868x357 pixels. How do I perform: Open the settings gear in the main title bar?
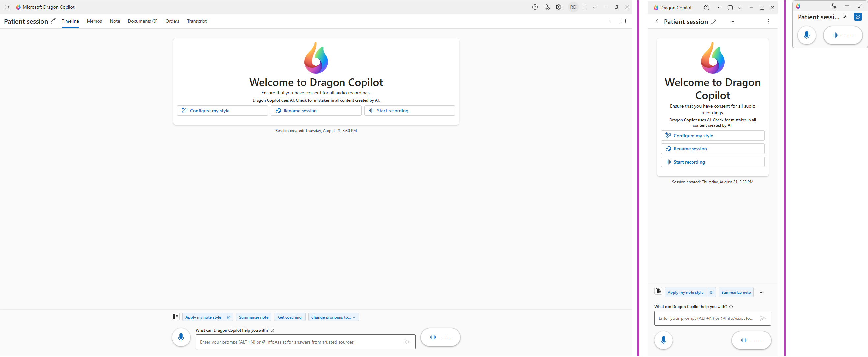pyautogui.click(x=559, y=7)
